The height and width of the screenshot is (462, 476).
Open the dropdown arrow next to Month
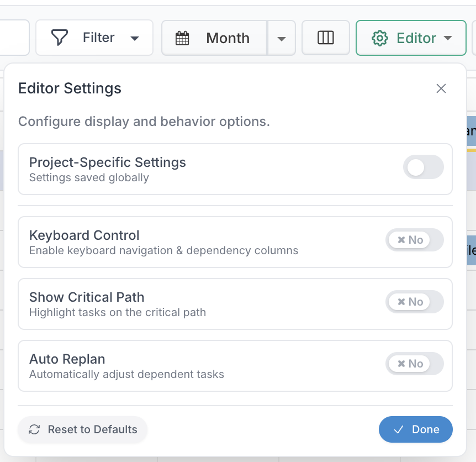click(282, 39)
